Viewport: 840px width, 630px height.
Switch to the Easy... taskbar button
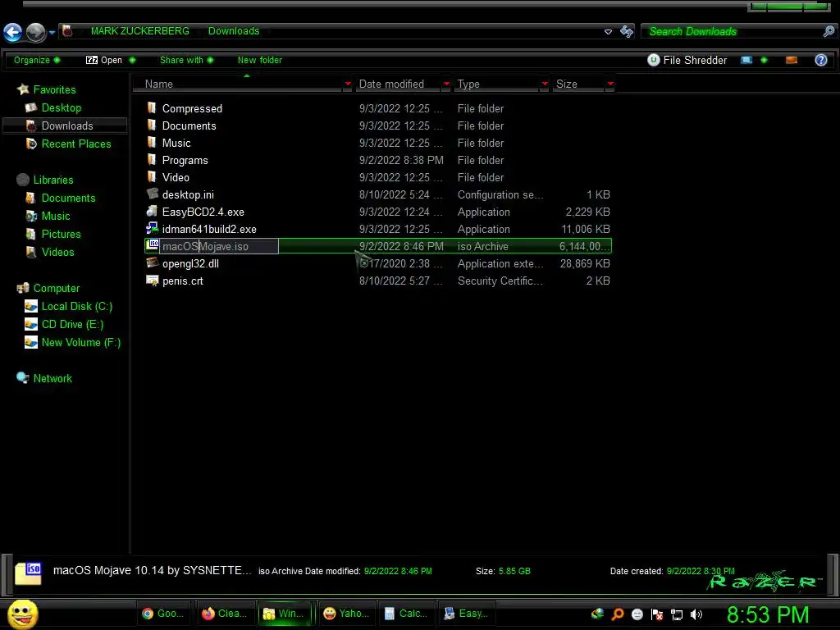467,614
